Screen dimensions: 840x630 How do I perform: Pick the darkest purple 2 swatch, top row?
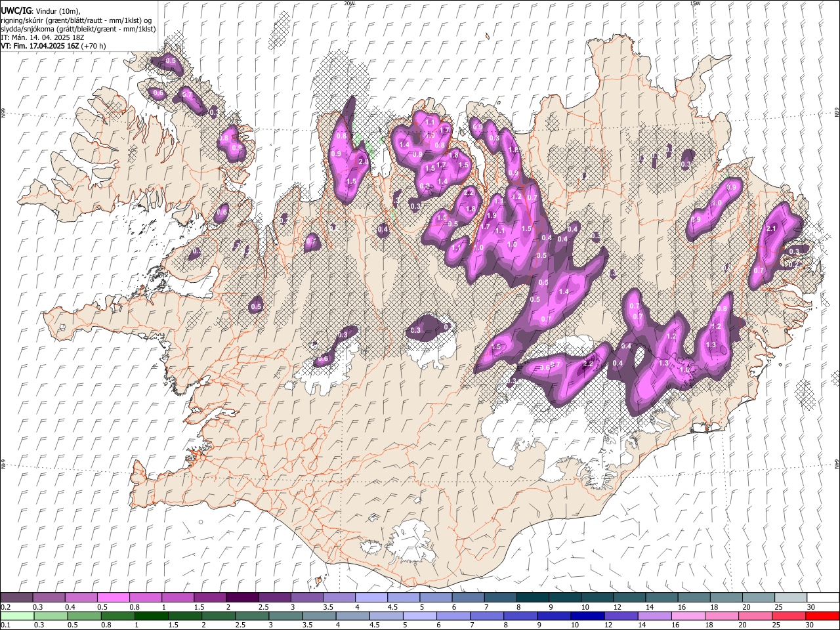[x=242, y=598]
